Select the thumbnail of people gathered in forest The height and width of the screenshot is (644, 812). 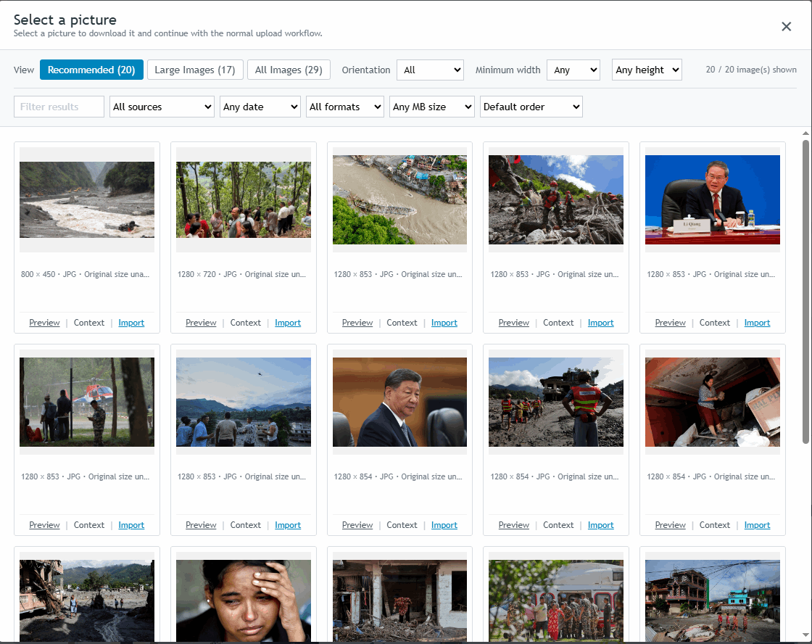(x=244, y=199)
